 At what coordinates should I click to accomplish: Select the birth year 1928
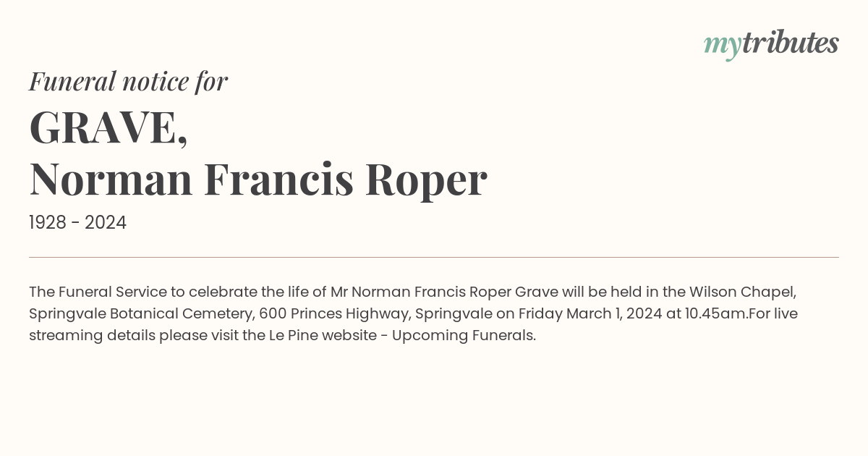tap(47, 223)
